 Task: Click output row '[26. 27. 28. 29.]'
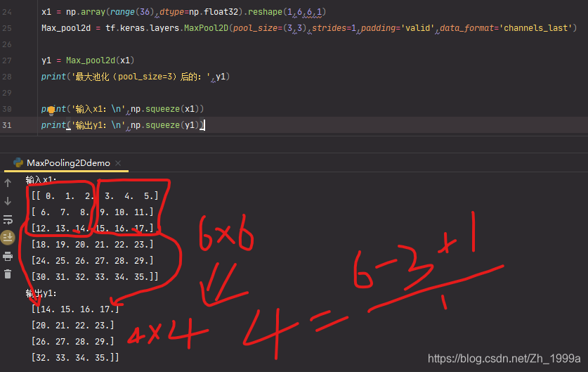coord(73,341)
